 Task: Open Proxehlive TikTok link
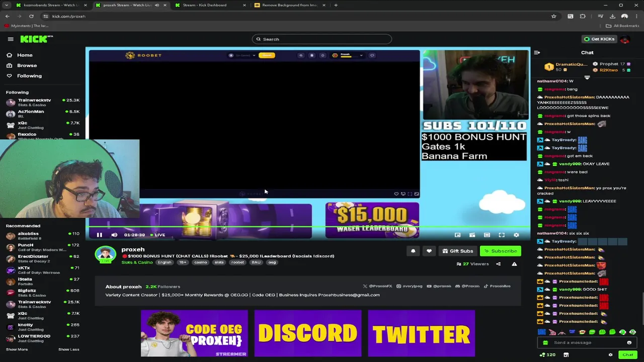(x=497, y=286)
